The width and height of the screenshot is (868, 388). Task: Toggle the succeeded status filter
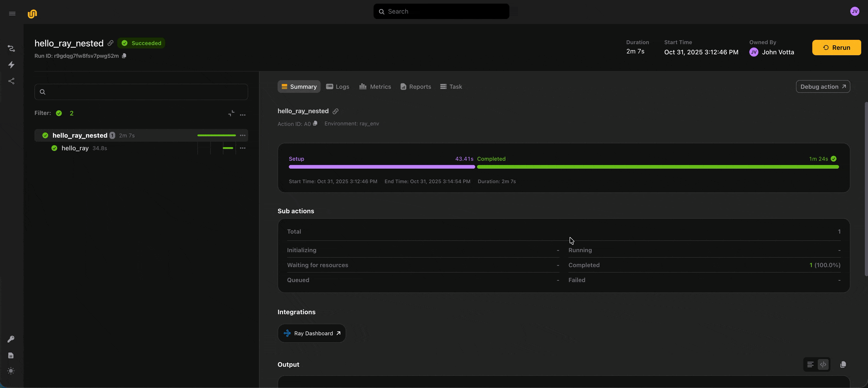(x=59, y=113)
